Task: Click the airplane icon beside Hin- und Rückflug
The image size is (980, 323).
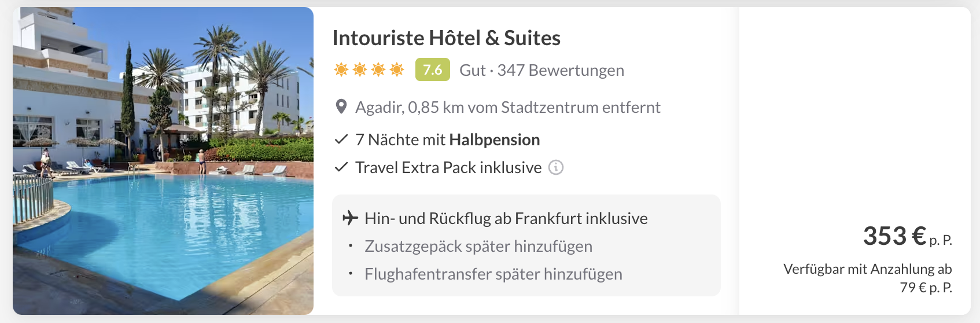Action: point(350,218)
